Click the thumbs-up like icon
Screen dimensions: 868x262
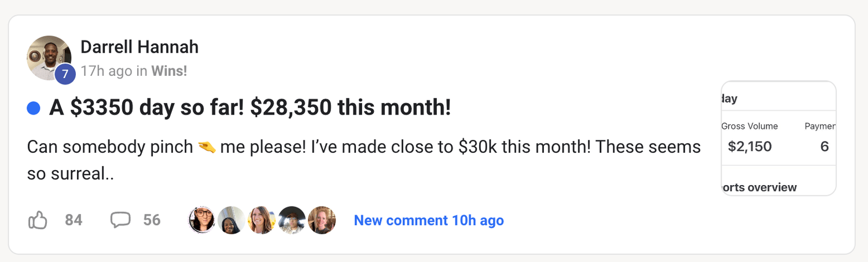point(38,220)
